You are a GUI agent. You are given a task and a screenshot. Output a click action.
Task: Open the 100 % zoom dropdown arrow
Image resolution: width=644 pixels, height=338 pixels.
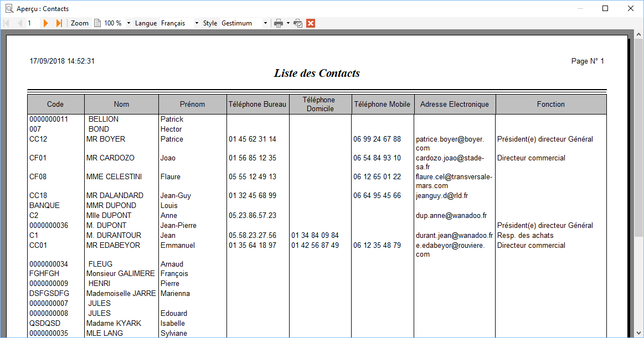128,23
